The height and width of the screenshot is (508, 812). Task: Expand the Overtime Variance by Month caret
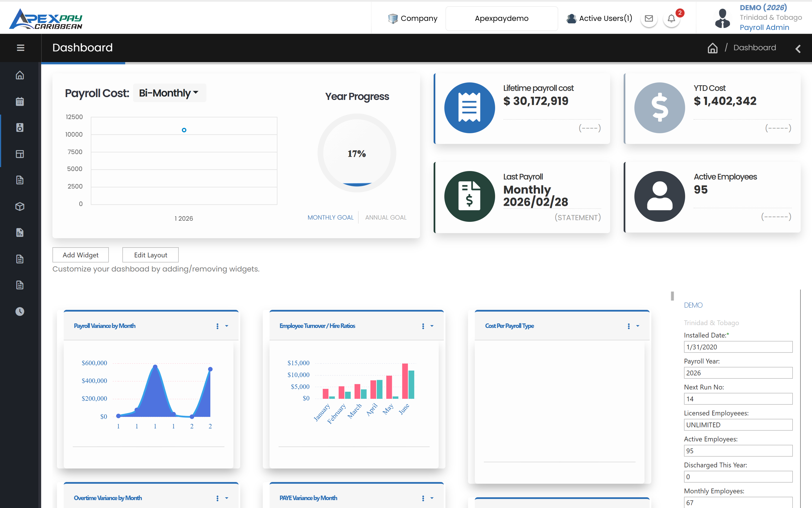(227, 498)
